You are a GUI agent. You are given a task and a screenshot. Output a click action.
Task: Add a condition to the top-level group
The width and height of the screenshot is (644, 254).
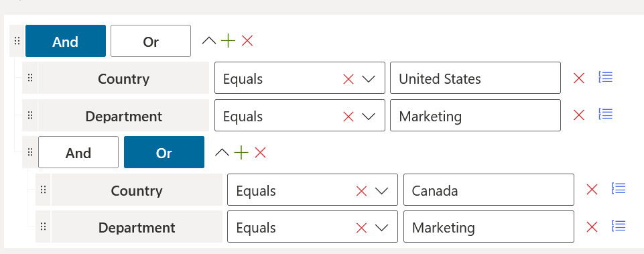(x=228, y=41)
